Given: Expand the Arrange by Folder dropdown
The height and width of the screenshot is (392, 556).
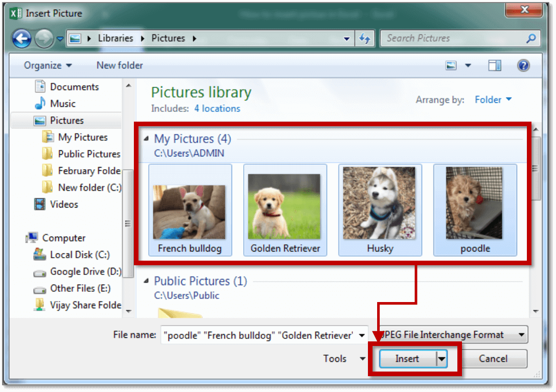Looking at the screenshot, I should (x=493, y=100).
